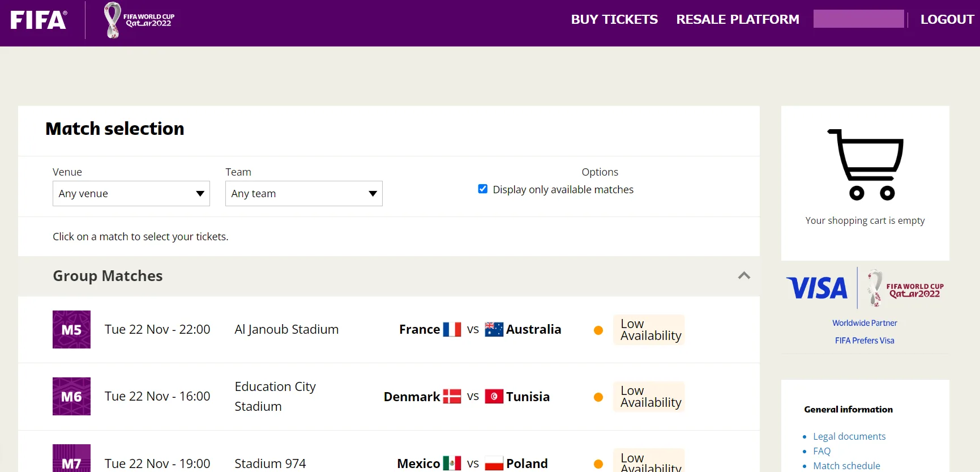The height and width of the screenshot is (472, 980).
Task: Uncheck Display only available matches
Action: [x=483, y=189]
